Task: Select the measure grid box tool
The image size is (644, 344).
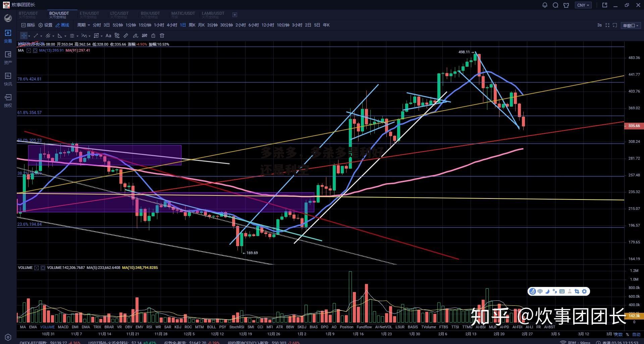Action: tap(96, 36)
